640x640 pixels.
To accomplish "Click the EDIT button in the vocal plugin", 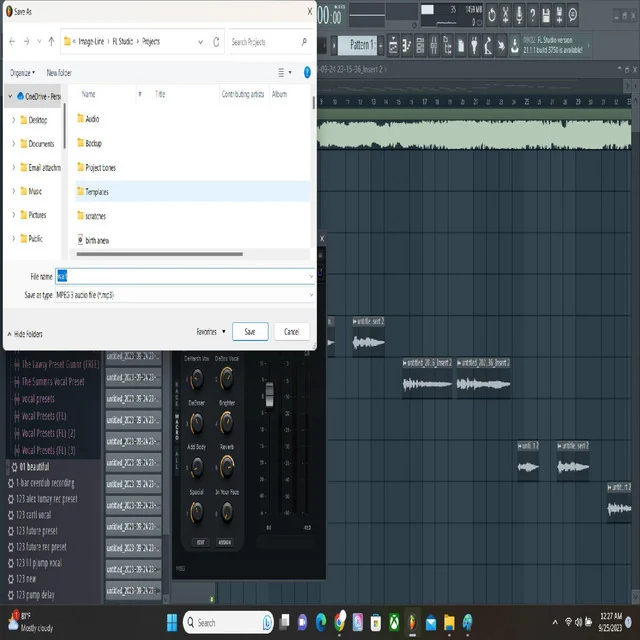I will click(201, 542).
